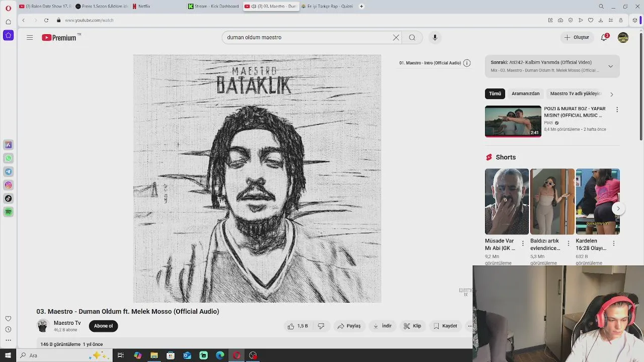Open the YouTube hamburger guide menu
The width and height of the screenshot is (644, 362).
click(30, 37)
